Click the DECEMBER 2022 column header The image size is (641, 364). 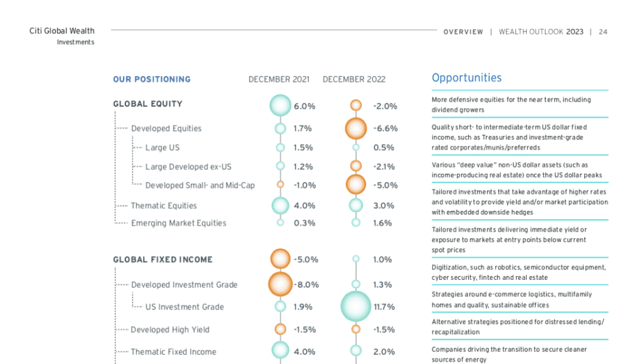(x=354, y=79)
